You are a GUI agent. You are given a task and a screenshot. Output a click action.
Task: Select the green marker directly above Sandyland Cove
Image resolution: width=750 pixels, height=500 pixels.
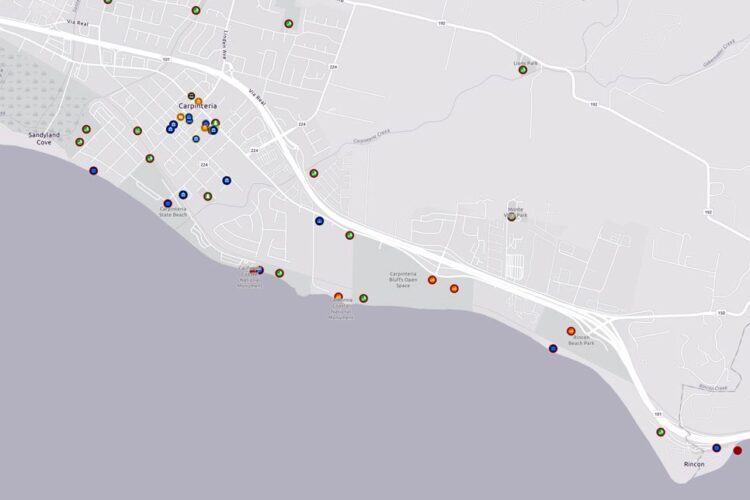pyautogui.click(x=86, y=129)
